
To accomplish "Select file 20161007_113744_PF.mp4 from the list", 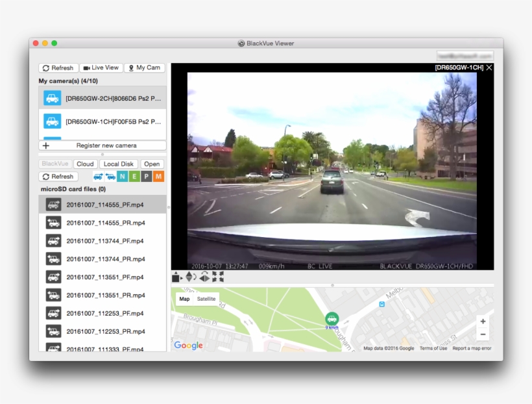I will click(102, 240).
